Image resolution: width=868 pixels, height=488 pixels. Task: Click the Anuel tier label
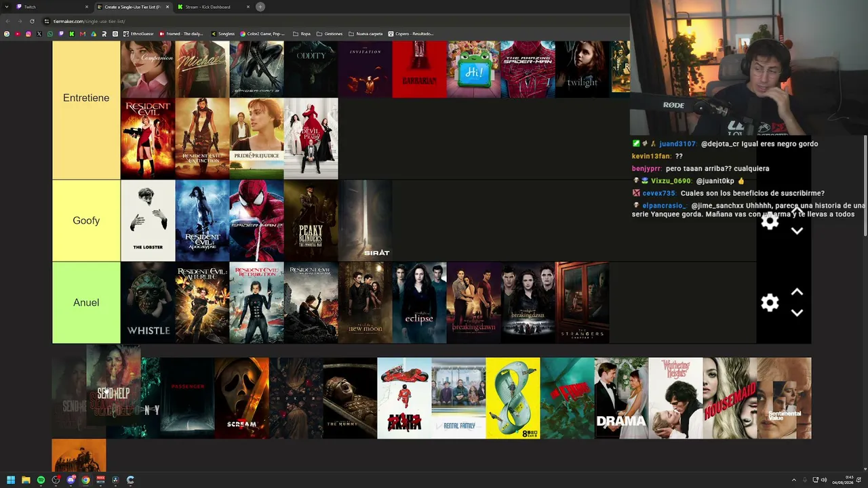[86, 302]
